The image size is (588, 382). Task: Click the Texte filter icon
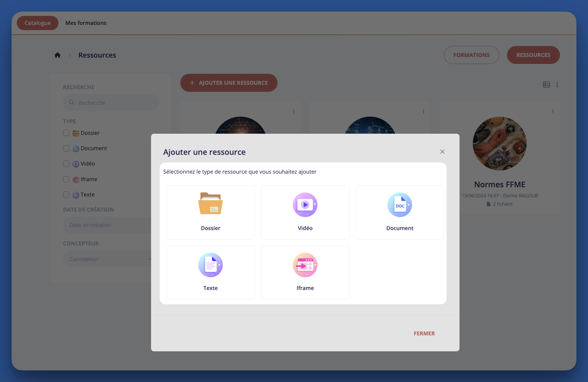pyautogui.click(x=76, y=195)
